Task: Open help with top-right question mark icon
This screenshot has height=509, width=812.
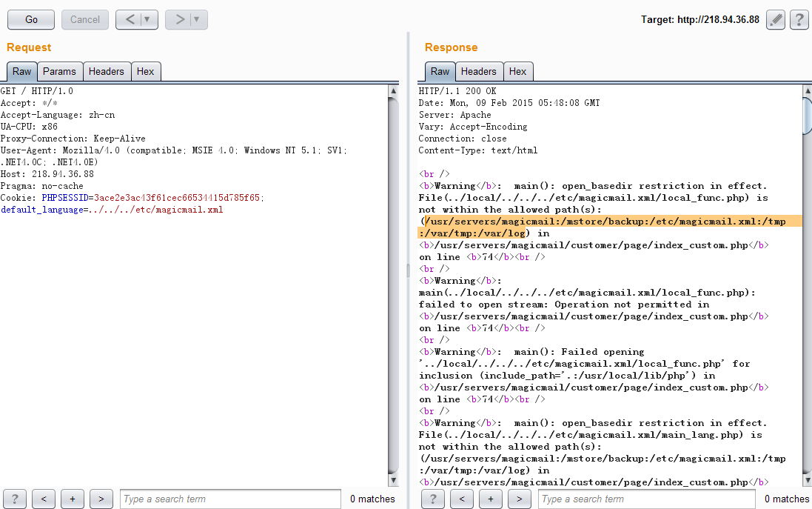Action: [799, 20]
